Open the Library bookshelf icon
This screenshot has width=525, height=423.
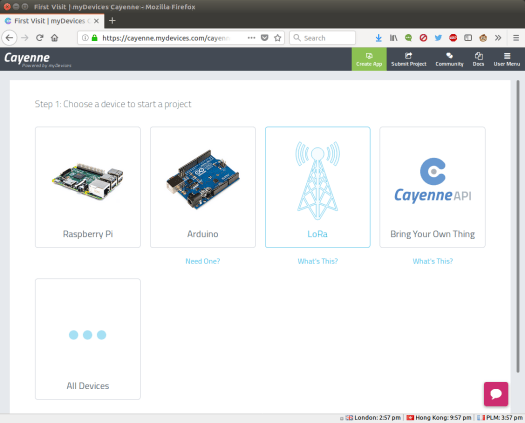coord(393,38)
